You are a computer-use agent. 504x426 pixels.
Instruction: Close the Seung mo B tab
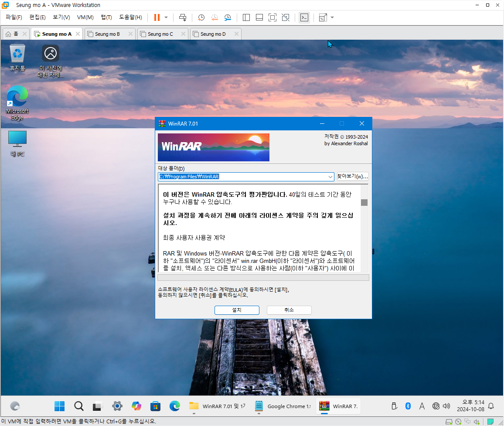130,34
